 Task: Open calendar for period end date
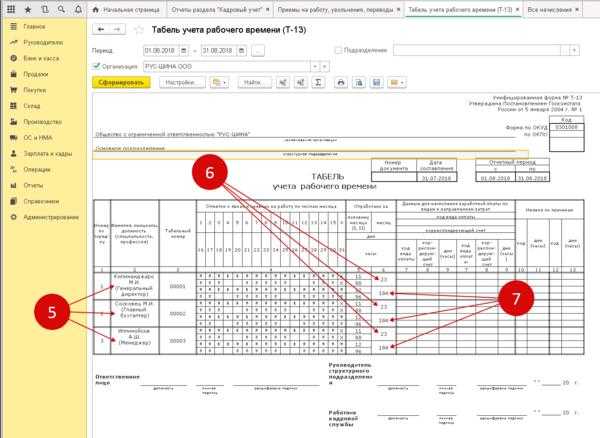(x=242, y=50)
